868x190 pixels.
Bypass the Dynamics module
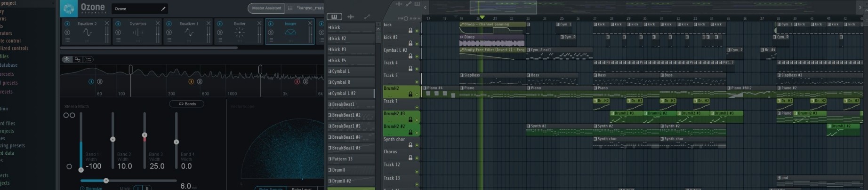118,24
